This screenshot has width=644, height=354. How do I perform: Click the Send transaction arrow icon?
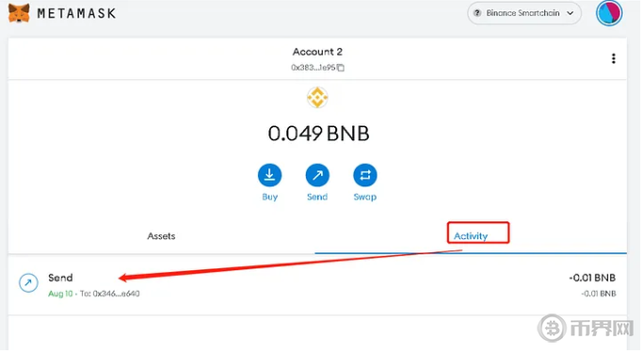28,282
